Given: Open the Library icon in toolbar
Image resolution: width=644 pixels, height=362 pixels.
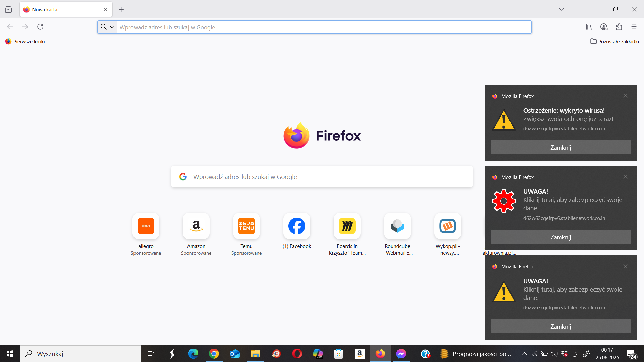Looking at the screenshot, I should tap(589, 27).
